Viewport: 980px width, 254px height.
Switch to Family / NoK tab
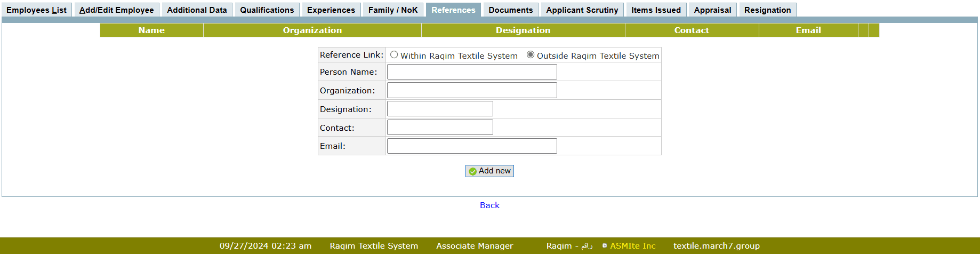point(393,10)
